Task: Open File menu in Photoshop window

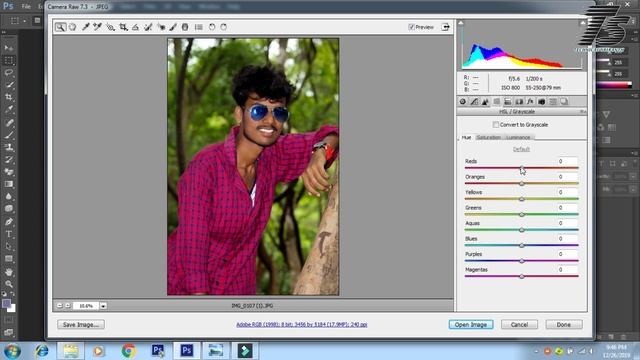Action: coord(26,7)
